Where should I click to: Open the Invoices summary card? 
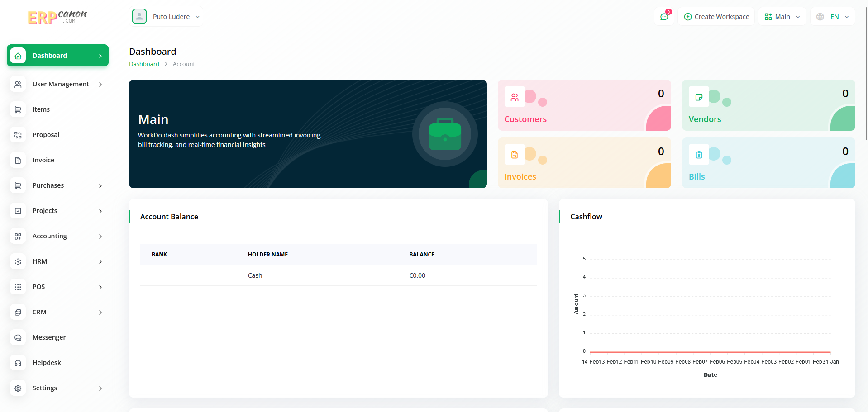click(584, 163)
